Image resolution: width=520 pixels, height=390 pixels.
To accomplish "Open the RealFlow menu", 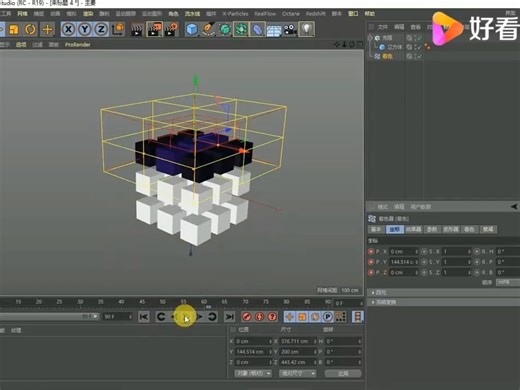I will 265,14.
